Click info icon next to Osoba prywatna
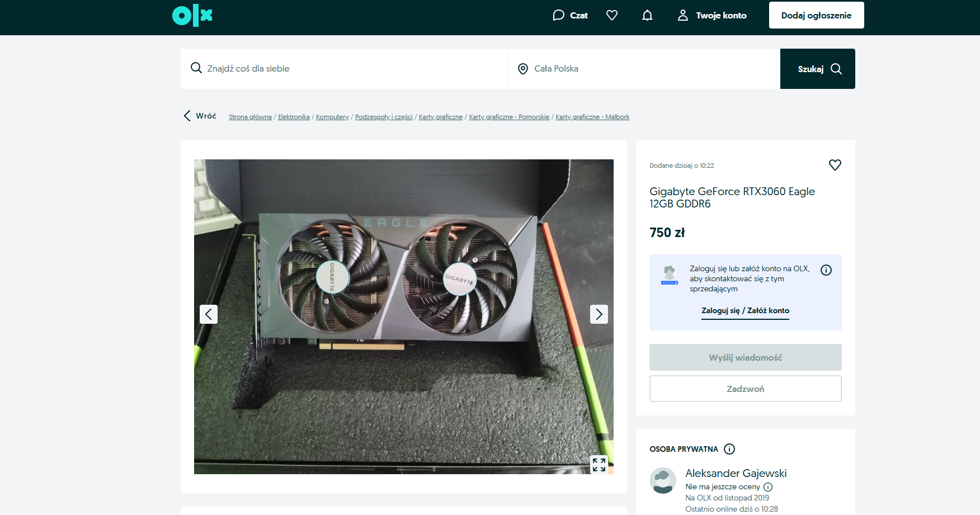The height and width of the screenshot is (515, 980). click(x=729, y=449)
